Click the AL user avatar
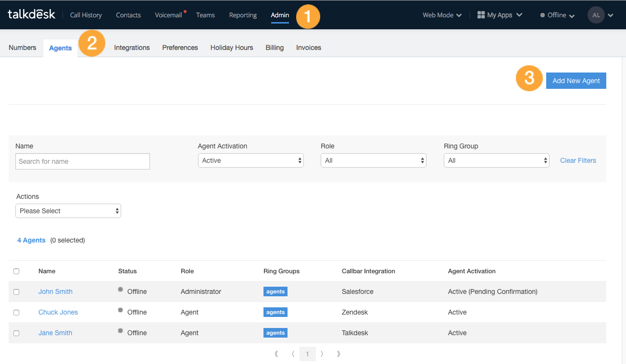This screenshot has width=626, height=364. pos(596,15)
